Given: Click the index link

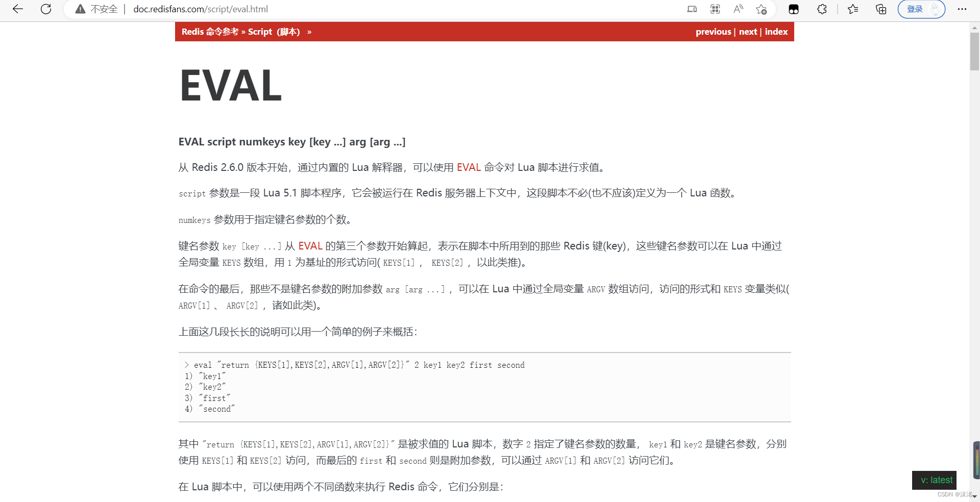Looking at the screenshot, I should [776, 31].
